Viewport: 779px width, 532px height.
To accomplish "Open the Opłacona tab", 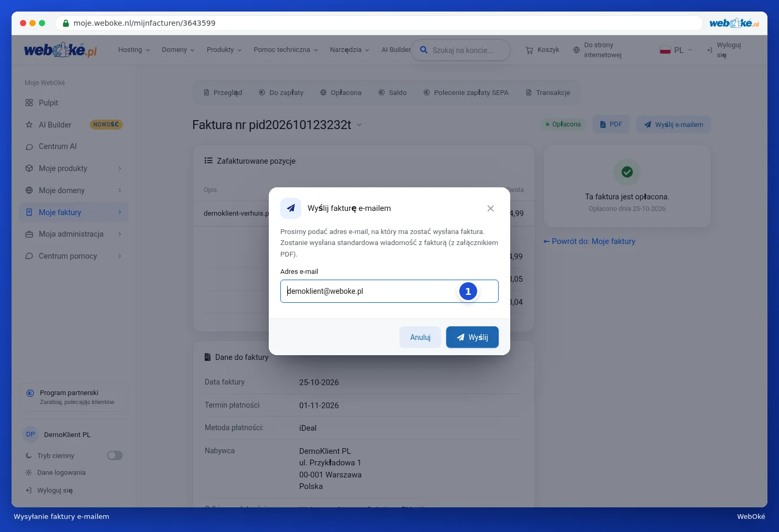I will pos(341,93).
